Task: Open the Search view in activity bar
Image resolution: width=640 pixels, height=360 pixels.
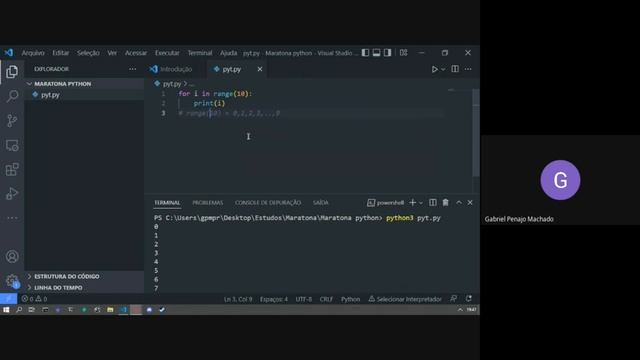Action: 12,96
